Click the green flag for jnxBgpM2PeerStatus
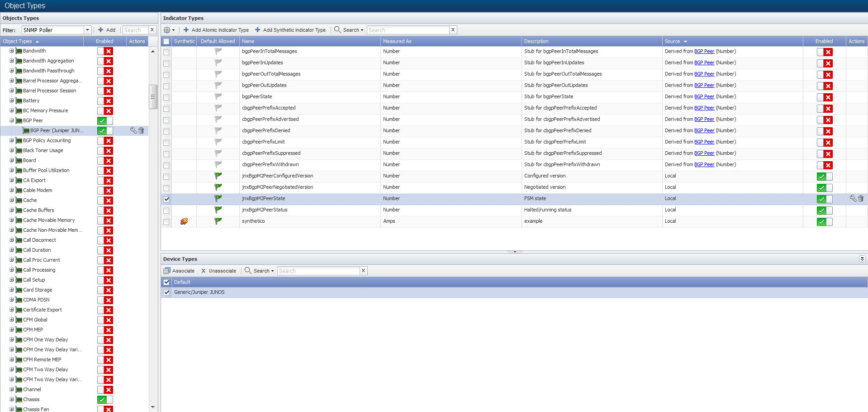Viewport: 868px width, 412px height. [x=218, y=210]
